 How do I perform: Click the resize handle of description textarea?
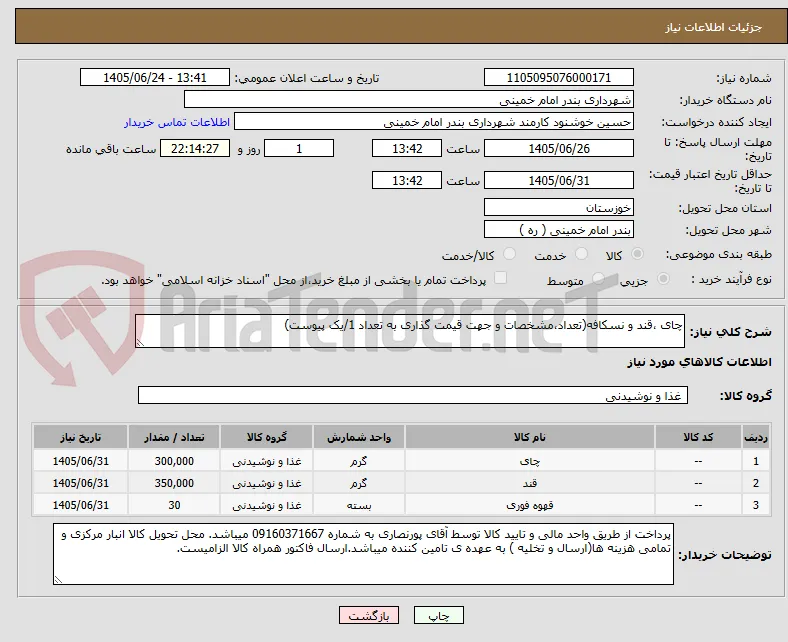tap(140, 342)
